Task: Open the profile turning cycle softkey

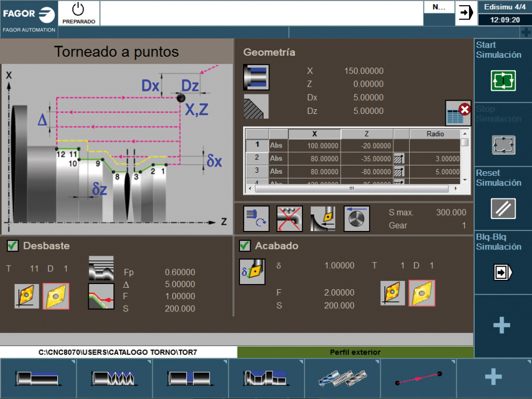Action: [x=266, y=378]
